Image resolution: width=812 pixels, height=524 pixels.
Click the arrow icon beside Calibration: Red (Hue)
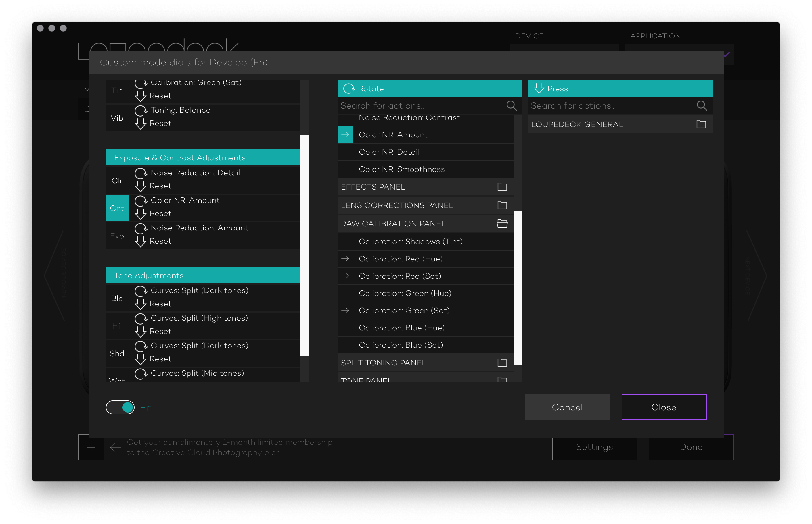[345, 259]
